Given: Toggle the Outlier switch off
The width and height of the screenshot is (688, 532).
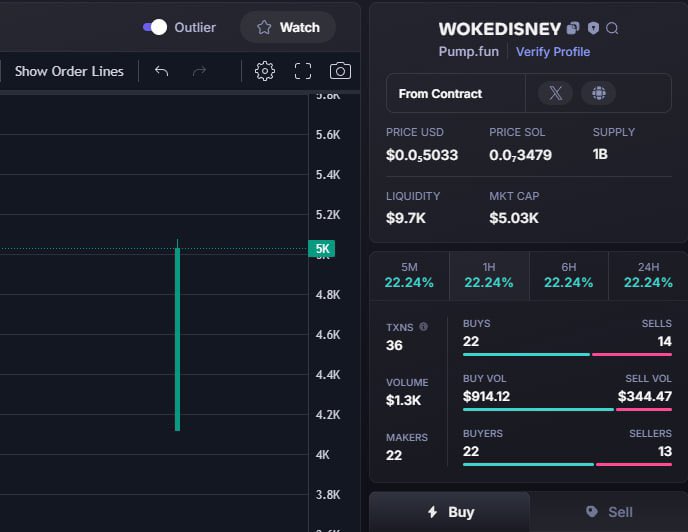Looking at the screenshot, I should coord(155,27).
